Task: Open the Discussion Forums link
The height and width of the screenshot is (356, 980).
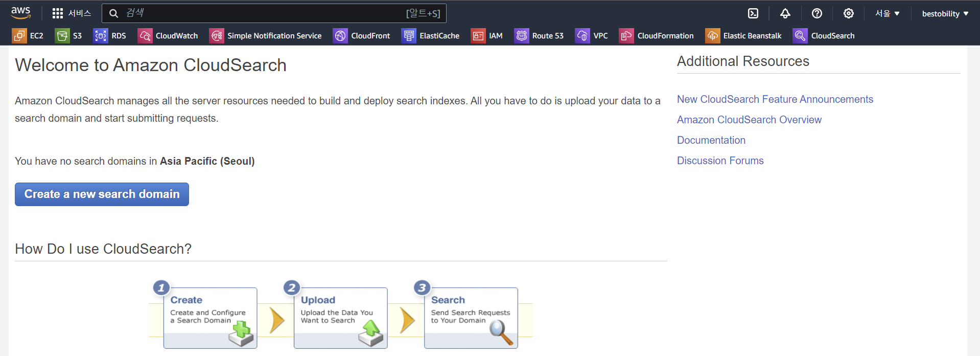Action: 720,161
